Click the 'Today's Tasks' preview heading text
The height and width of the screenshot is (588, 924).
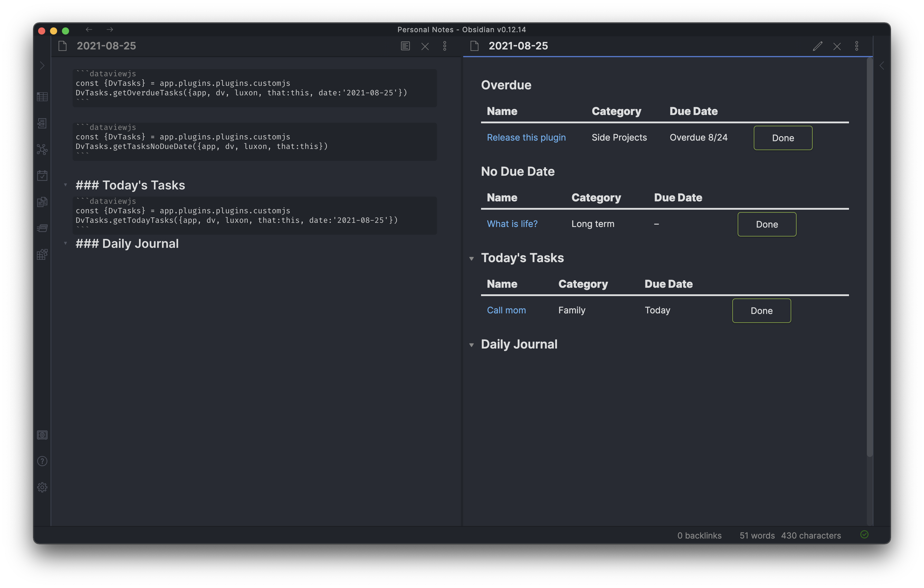[522, 258]
